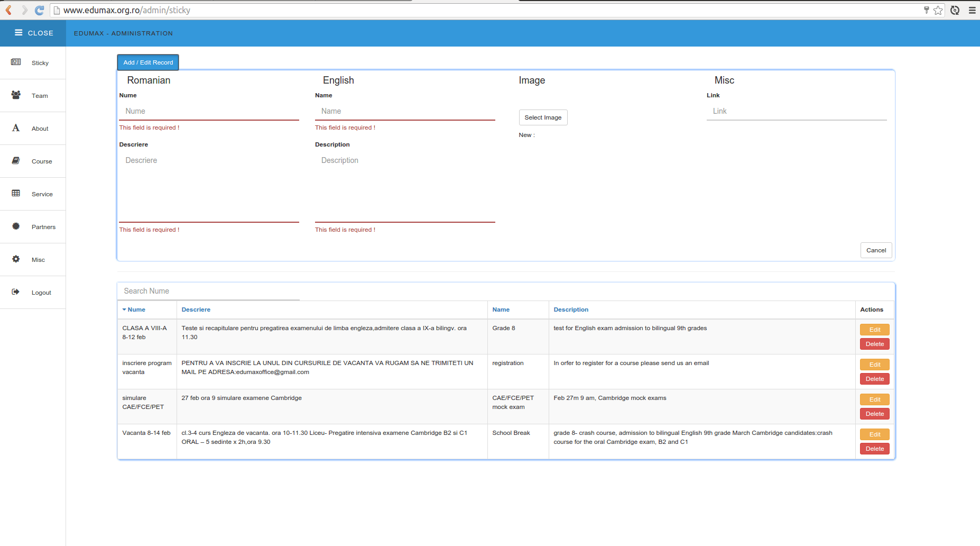Select the Service grid icon
This screenshot has width=980, height=546.
15,193
